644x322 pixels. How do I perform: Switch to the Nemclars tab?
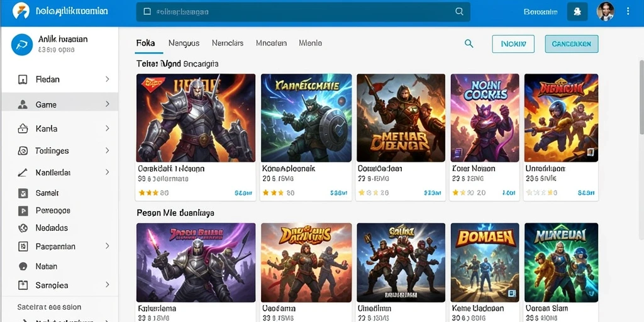(228, 43)
